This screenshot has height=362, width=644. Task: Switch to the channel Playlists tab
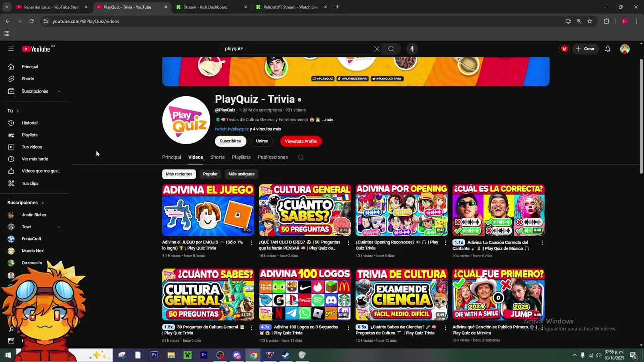(241, 157)
